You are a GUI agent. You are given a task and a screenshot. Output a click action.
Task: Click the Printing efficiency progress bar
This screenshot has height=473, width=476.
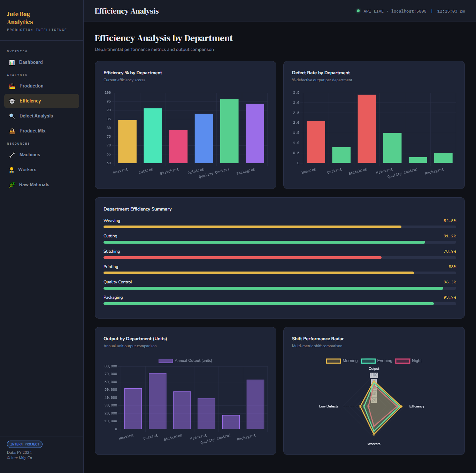click(x=280, y=273)
